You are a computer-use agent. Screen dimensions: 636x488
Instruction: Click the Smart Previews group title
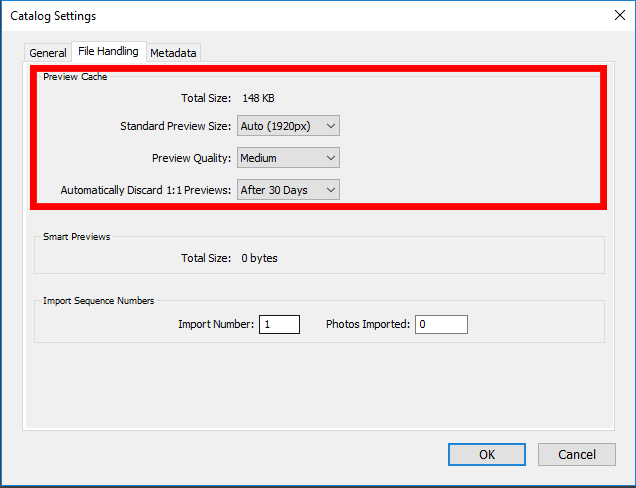pos(77,236)
